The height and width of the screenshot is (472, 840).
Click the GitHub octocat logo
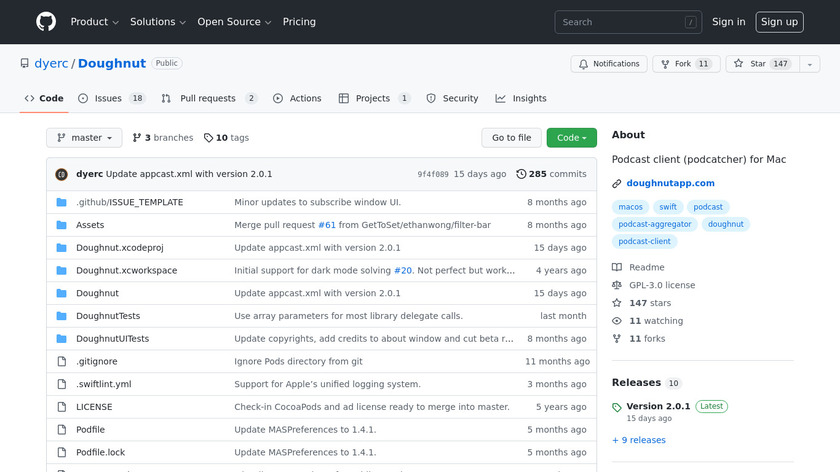[x=46, y=22]
